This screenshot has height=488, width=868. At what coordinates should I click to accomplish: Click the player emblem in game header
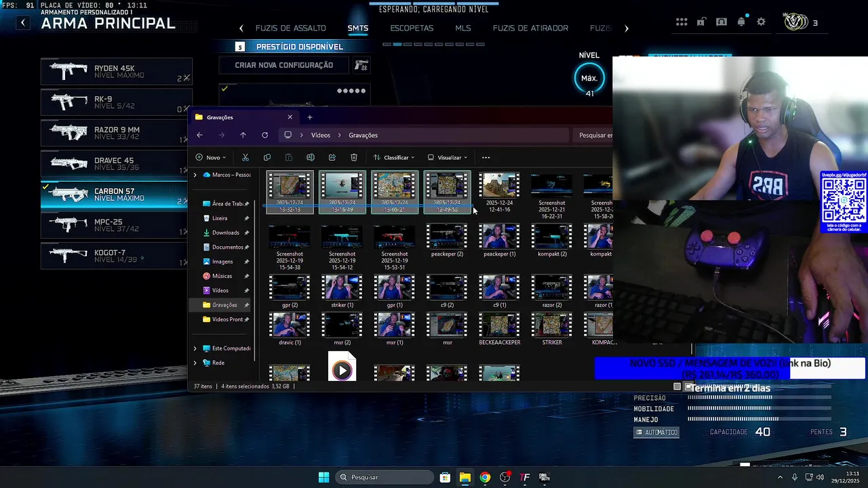click(795, 22)
